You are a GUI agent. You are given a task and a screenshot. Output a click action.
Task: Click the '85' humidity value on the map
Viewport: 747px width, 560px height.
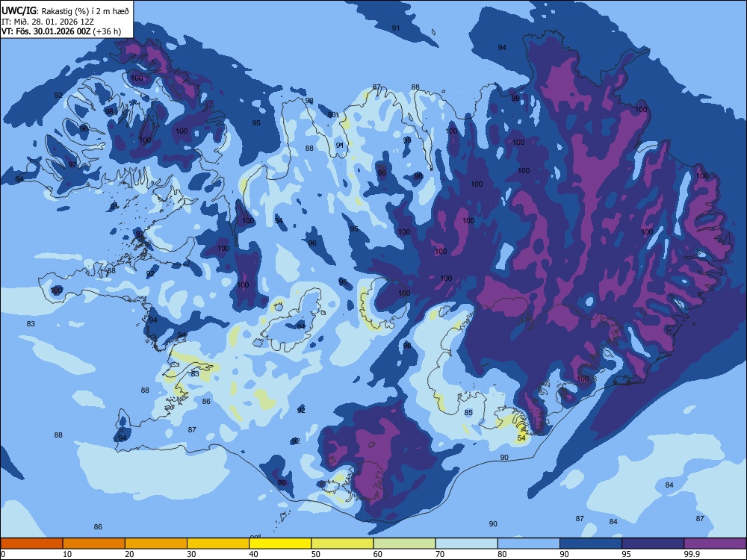point(468,412)
